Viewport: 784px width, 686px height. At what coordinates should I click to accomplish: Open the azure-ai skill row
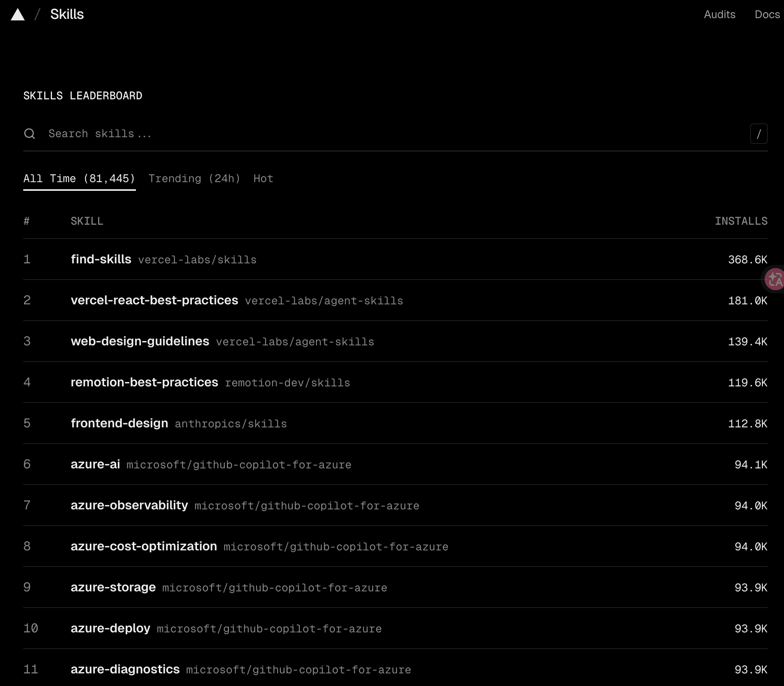coord(95,464)
